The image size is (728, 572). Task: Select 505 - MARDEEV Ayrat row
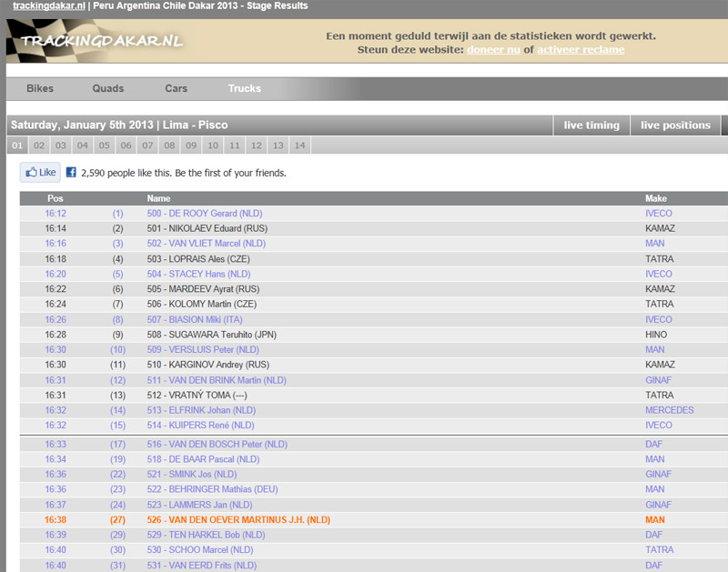pyautogui.click(x=374, y=289)
